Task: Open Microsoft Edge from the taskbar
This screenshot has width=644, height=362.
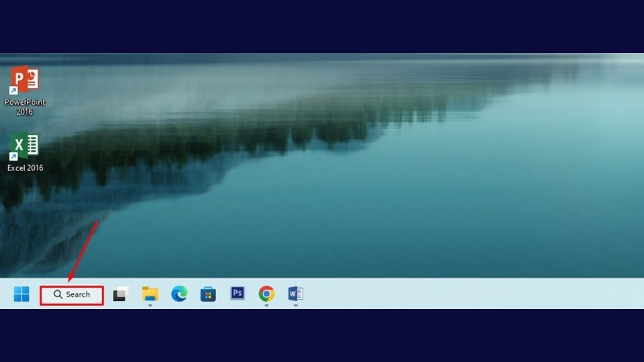Action: [x=179, y=294]
